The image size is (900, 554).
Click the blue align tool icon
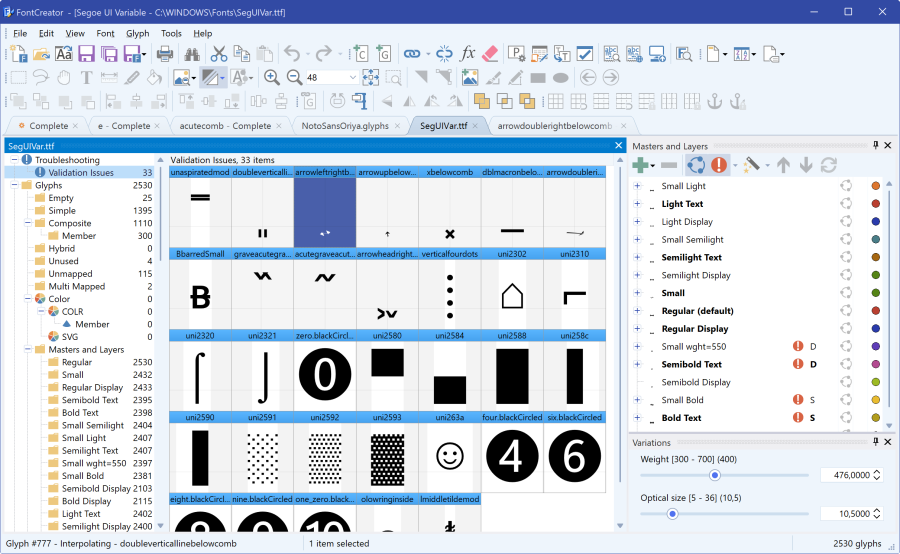[x=360, y=102]
